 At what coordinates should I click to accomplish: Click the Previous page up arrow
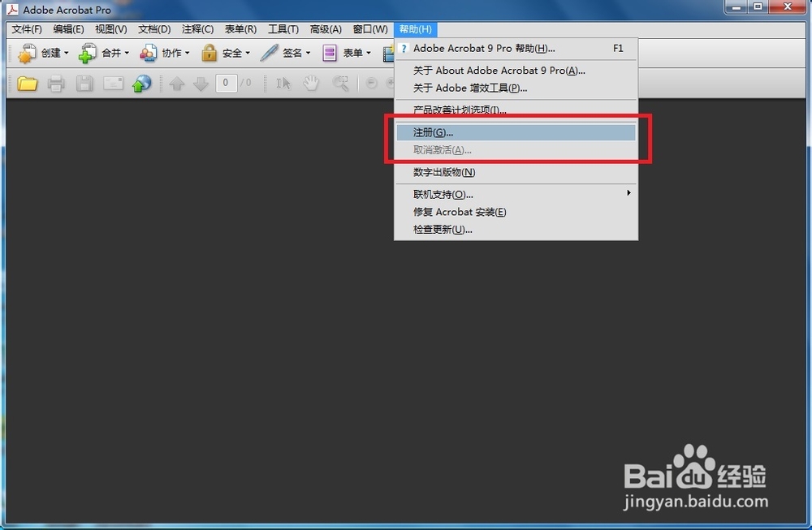pyautogui.click(x=177, y=84)
